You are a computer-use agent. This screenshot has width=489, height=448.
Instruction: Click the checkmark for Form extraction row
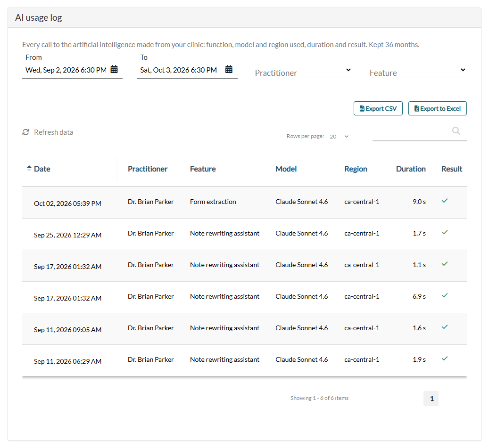[445, 201]
